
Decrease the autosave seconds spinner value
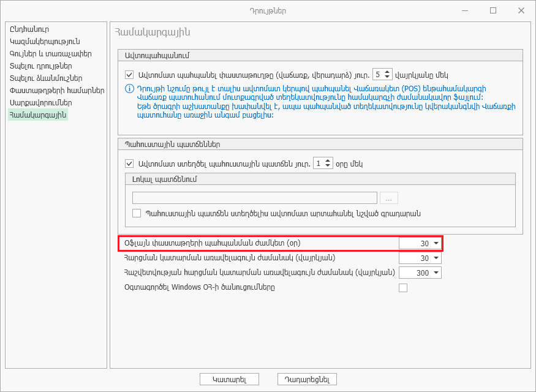click(x=387, y=78)
